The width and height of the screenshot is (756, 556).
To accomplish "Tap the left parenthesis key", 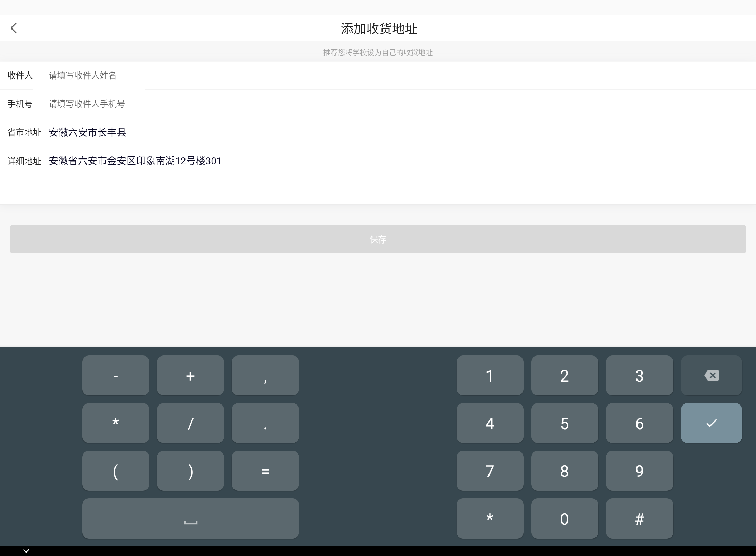I will tap(116, 471).
